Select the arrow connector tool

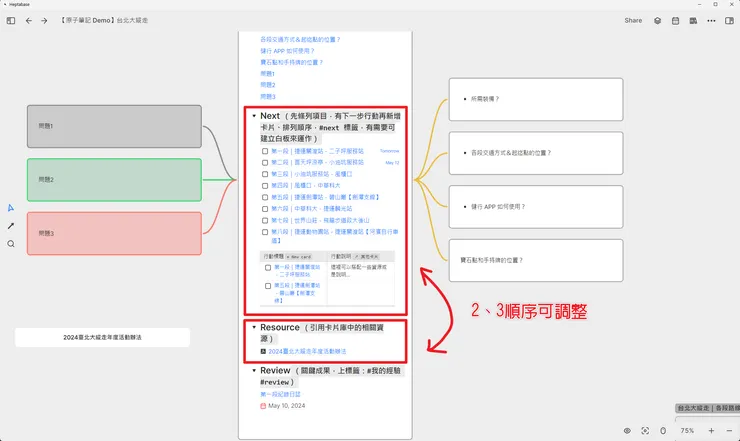point(11,226)
